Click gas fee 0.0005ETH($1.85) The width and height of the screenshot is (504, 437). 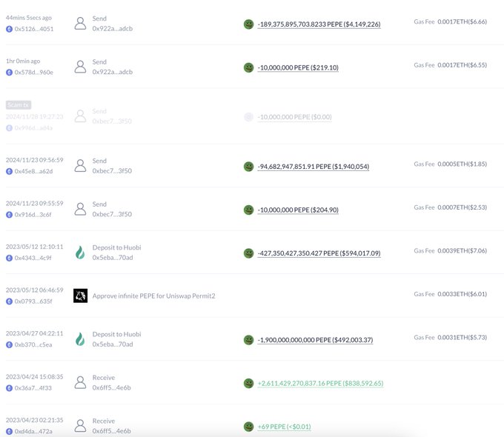click(462, 164)
